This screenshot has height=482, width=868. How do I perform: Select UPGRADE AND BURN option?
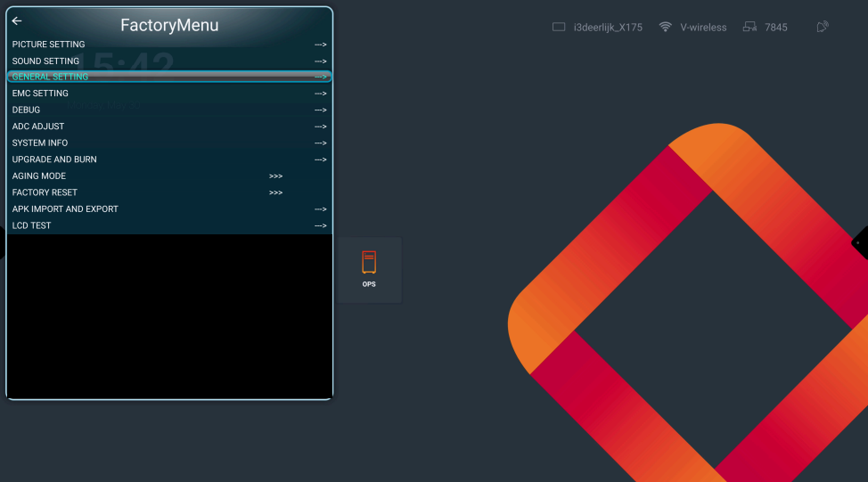tap(54, 159)
